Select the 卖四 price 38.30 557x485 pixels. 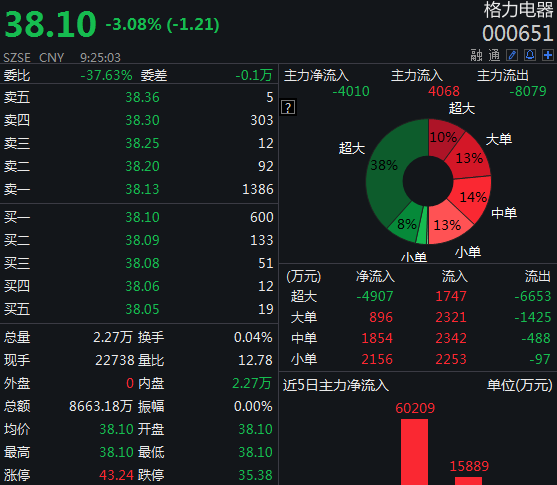pyautogui.click(x=142, y=120)
